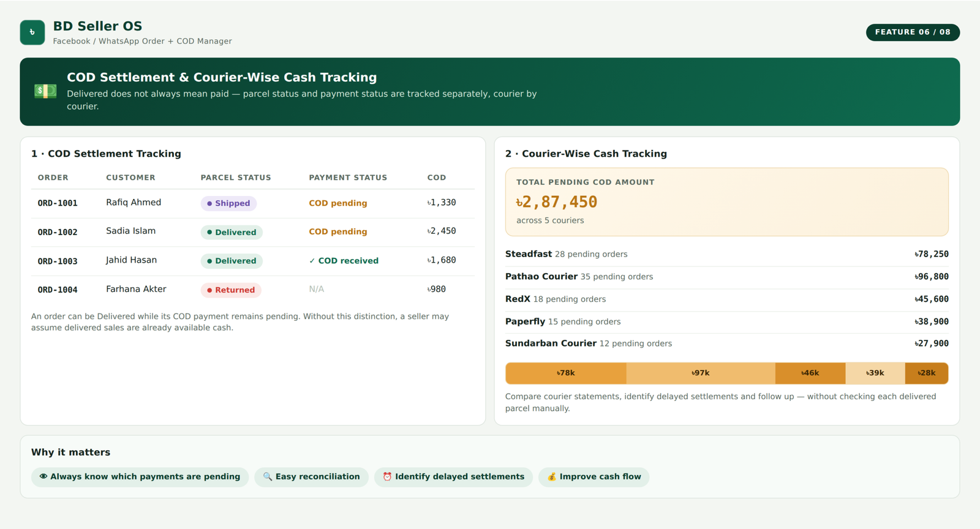Click COD pending status for ORD-1002
The image size is (980, 529).
point(338,231)
